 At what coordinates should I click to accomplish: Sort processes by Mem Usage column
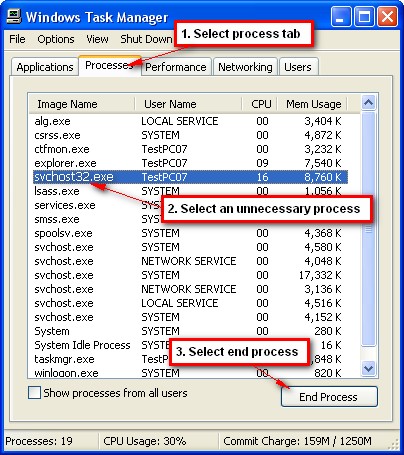313,104
